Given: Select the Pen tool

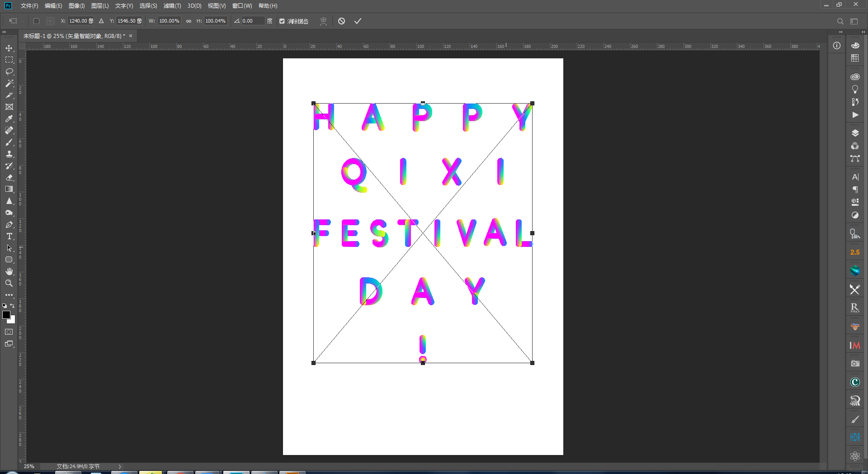Looking at the screenshot, I should tap(9, 224).
